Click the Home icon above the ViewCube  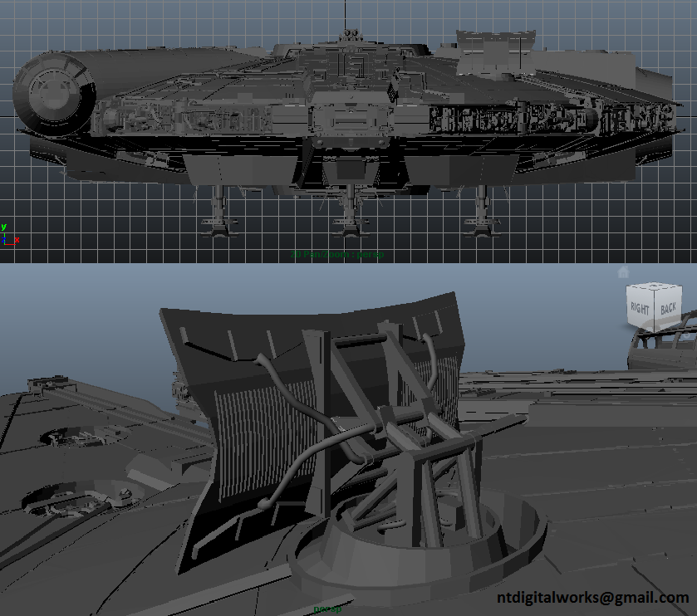623,271
